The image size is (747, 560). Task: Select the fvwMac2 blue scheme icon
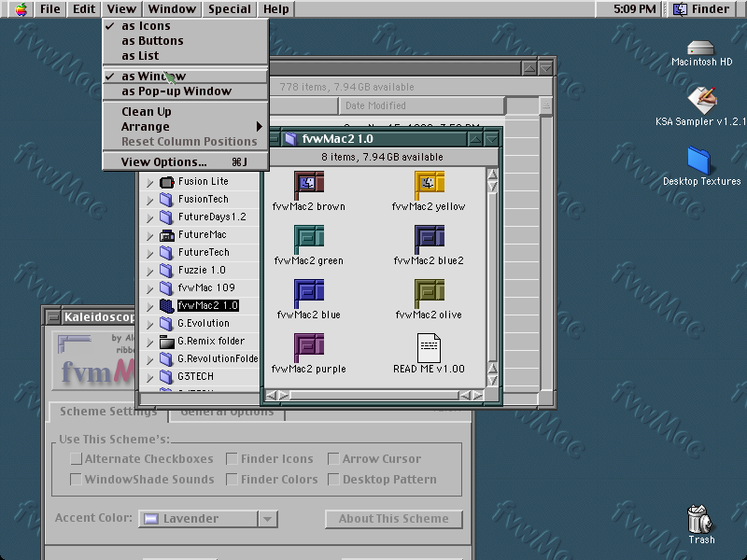[309, 293]
